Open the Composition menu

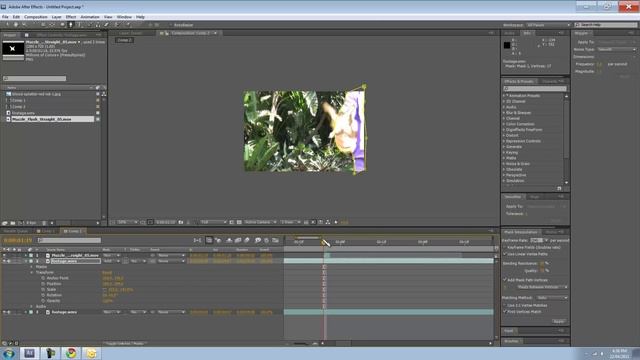point(36,17)
